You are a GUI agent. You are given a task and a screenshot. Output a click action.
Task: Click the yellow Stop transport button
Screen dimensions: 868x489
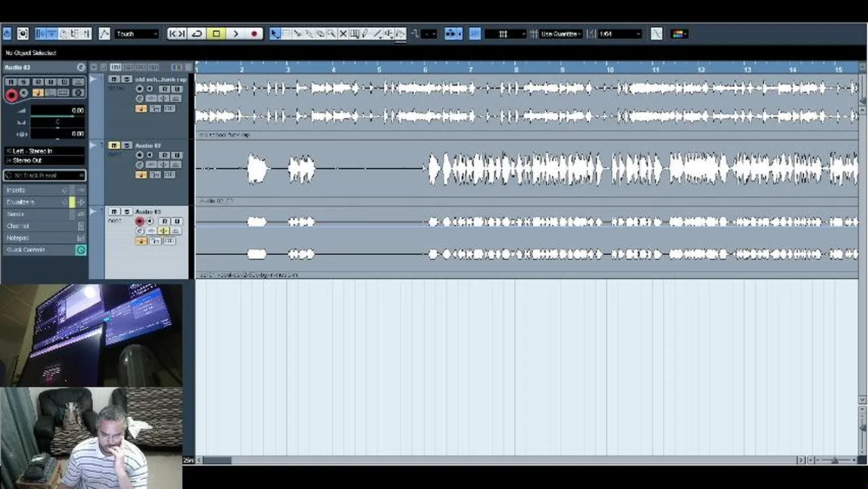pos(216,33)
